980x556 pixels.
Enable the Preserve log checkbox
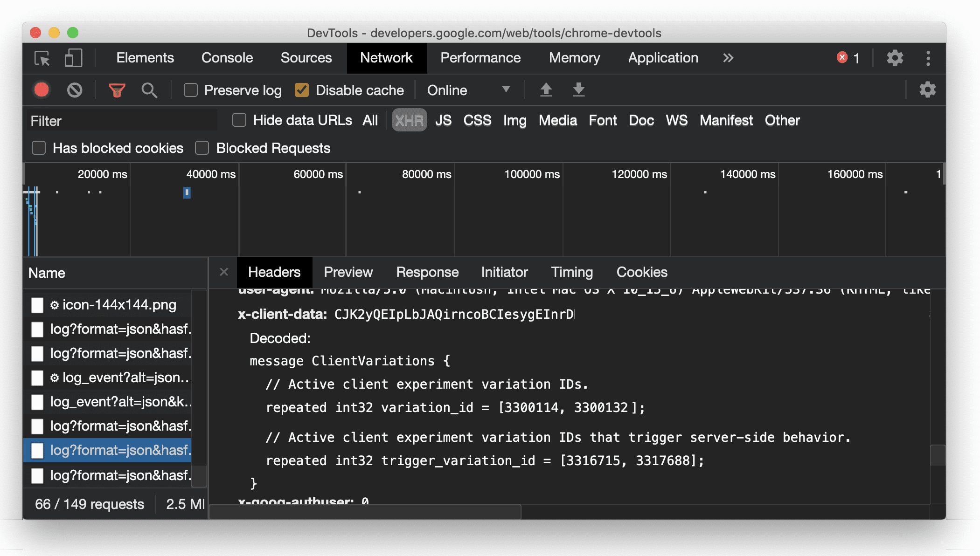pos(190,90)
